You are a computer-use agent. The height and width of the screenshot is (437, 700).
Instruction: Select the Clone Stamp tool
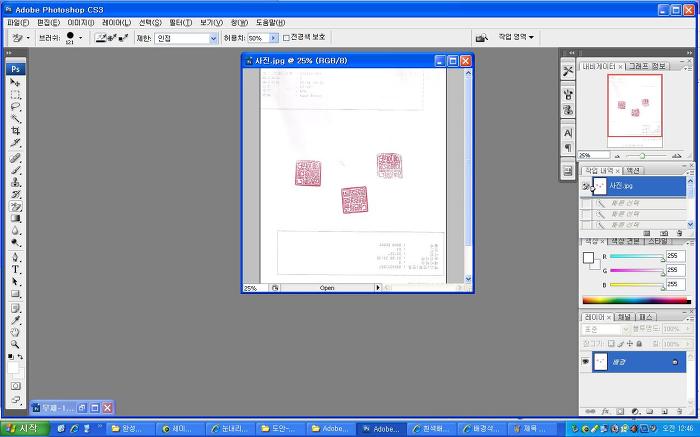coord(16,181)
